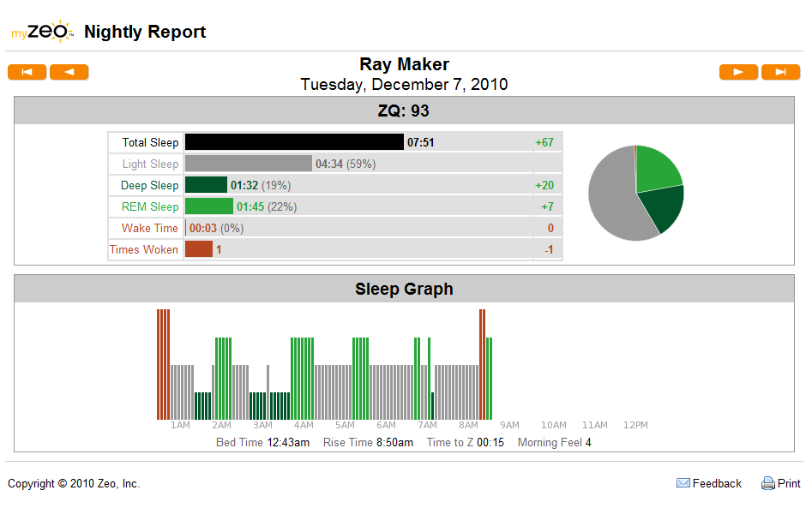
Task: Click the orange Times Woken bar
Action: click(199, 249)
